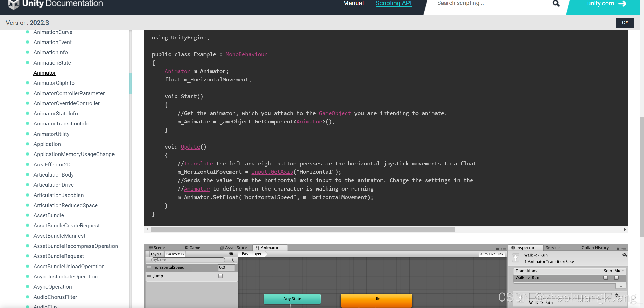644x308 pixels.
Task: Click the search magnifier icon
Action: (556, 3)
